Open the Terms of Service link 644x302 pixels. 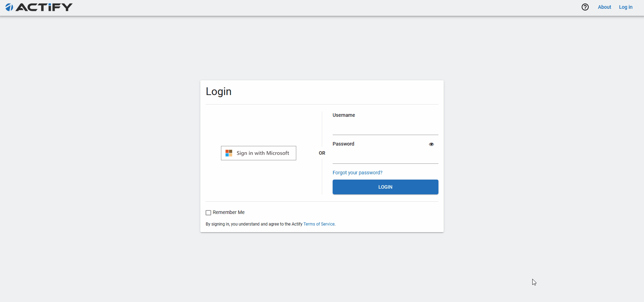(x=319, y=224)
